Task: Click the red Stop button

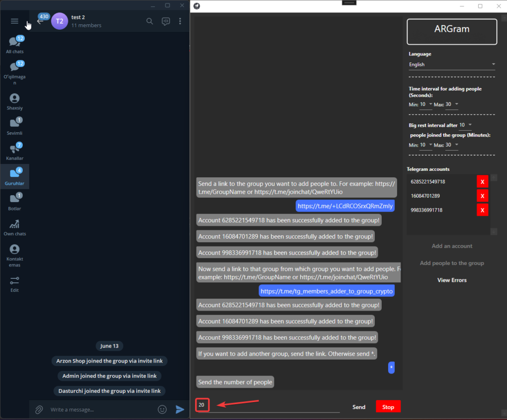Action: [x=388, y=407]
